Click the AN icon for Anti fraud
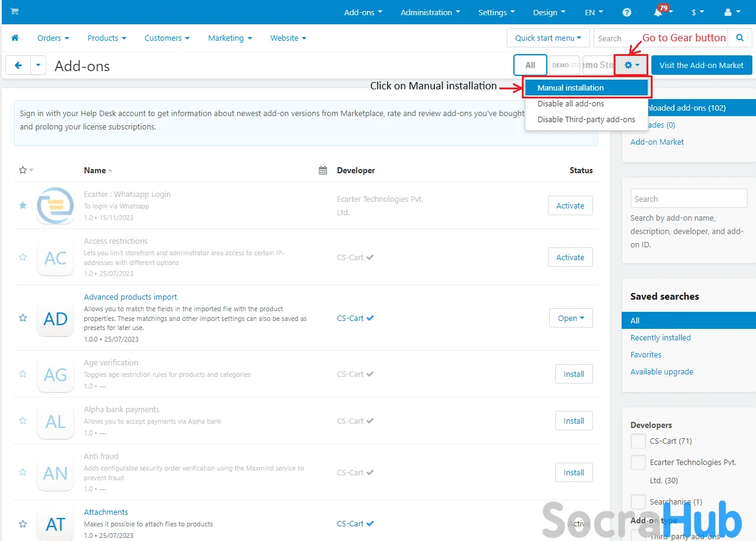Image resolution: width=756 pixels, height=541 pixels. tap(55, 472)
